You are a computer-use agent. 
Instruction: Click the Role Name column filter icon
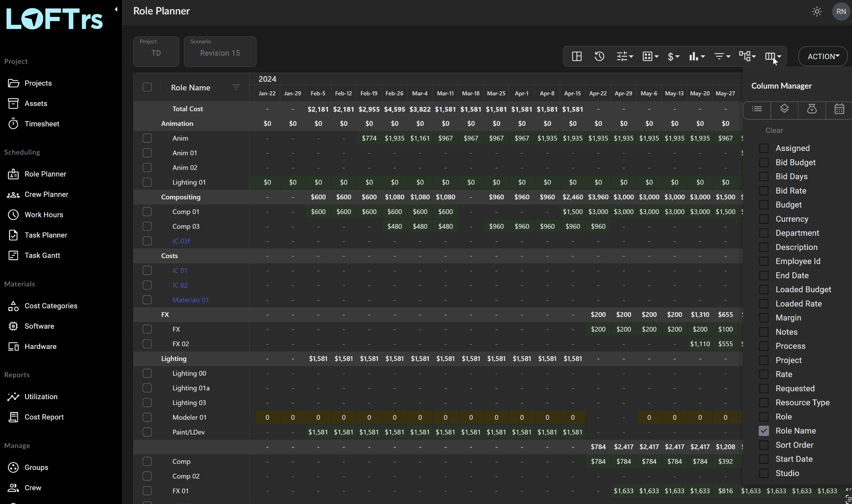tap(236, 87)
